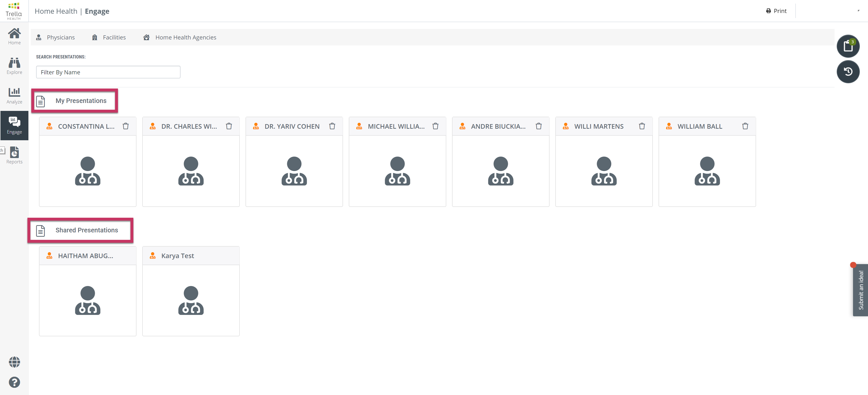The image size is (868, 395).
Task: Delete the DR. YARIV COHEN presentation
Action: 332,126
